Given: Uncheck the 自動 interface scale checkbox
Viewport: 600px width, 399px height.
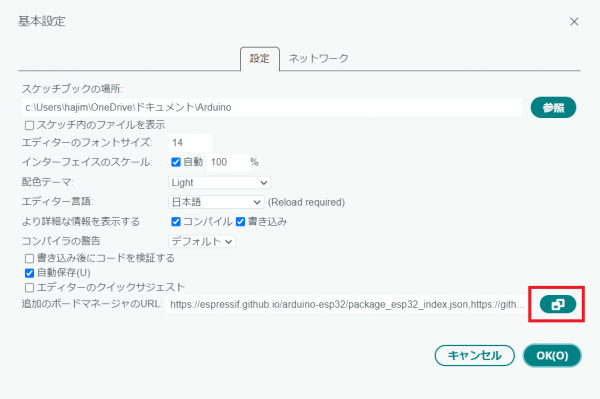Looking at the screenshot, I should tap(176, 162).
